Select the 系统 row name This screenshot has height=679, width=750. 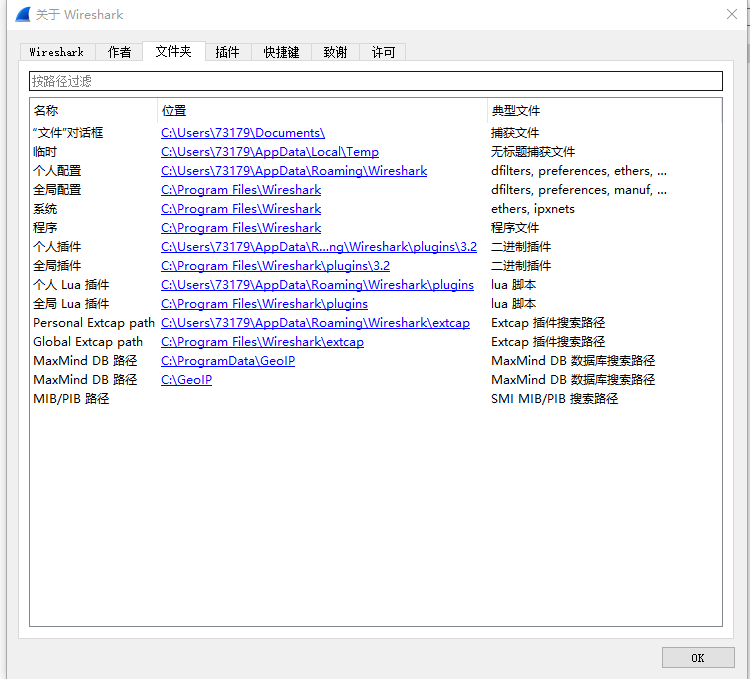tap(45, 209)
